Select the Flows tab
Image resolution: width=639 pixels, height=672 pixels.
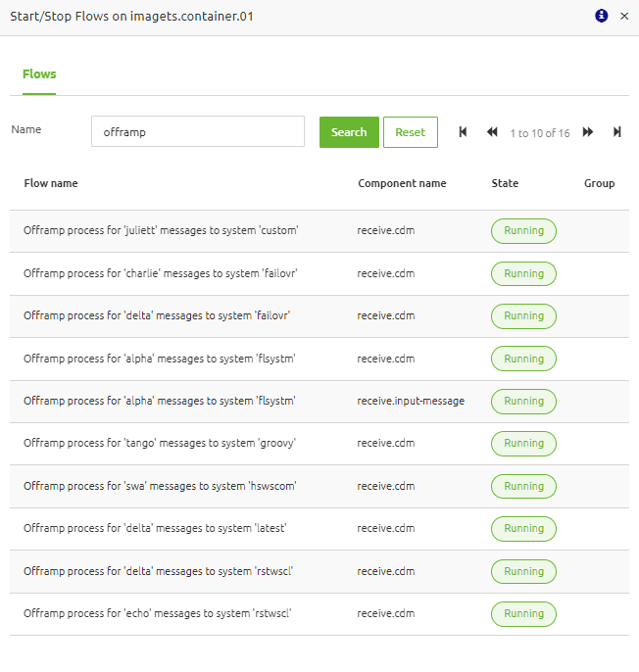[39, 74]
